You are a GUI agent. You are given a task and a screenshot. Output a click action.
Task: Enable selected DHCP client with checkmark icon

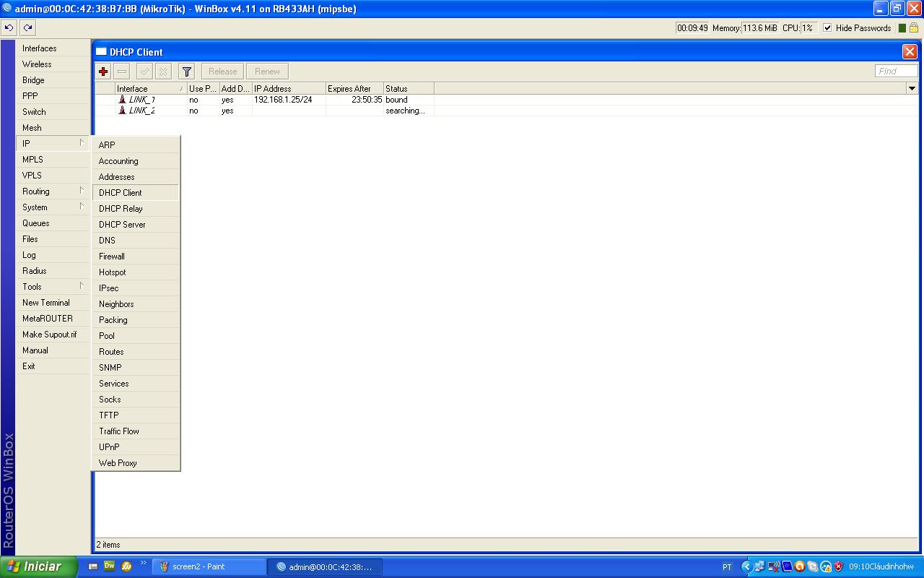point(144,72)
